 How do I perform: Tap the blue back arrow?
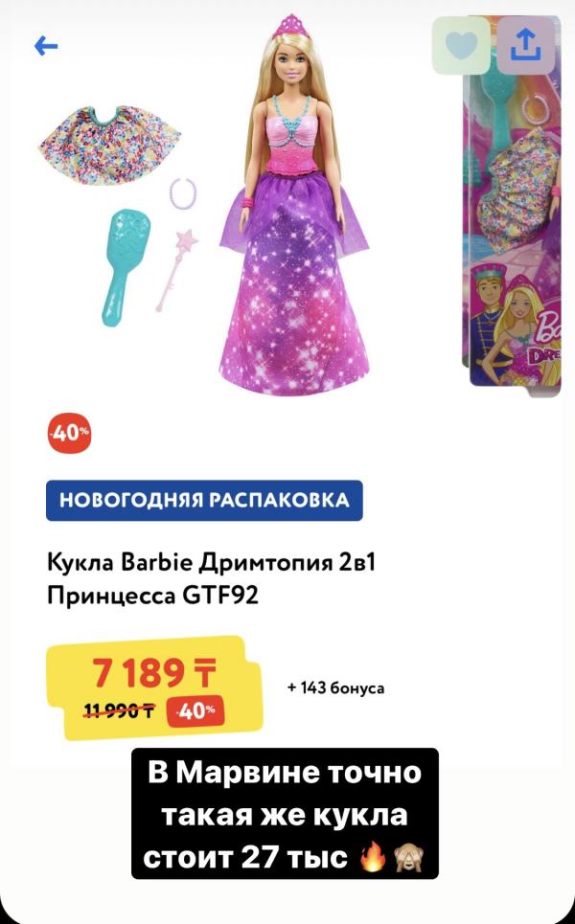click(x=46, y=45)
